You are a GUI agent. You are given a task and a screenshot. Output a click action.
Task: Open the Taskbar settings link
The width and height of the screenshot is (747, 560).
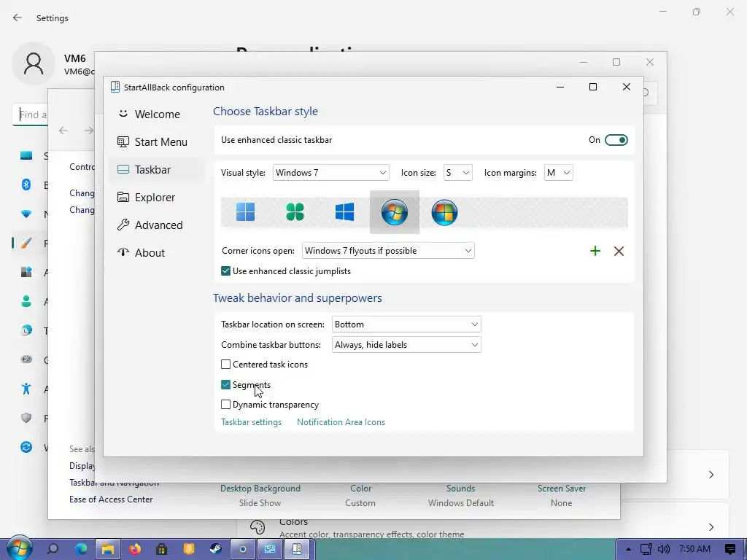(x=251, y=422)
